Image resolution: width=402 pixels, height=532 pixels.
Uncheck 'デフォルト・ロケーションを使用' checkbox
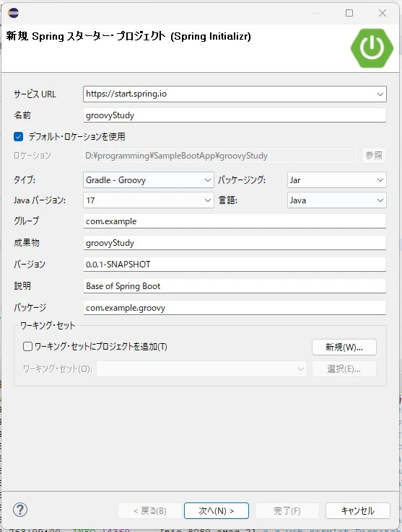click(x=18, y=136)
